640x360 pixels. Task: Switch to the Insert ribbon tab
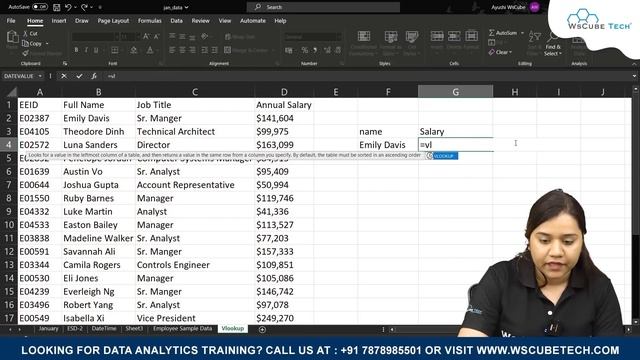(x=59, y=21)
